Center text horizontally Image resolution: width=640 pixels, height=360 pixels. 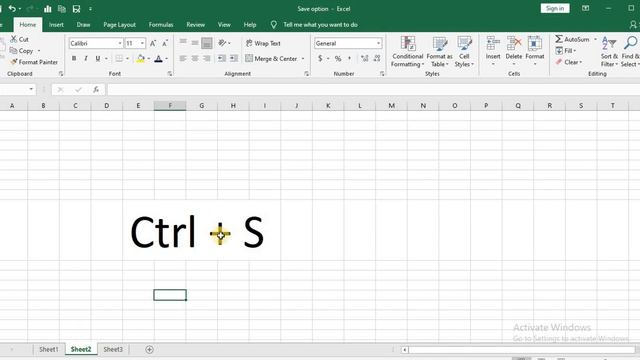point(195,59)
